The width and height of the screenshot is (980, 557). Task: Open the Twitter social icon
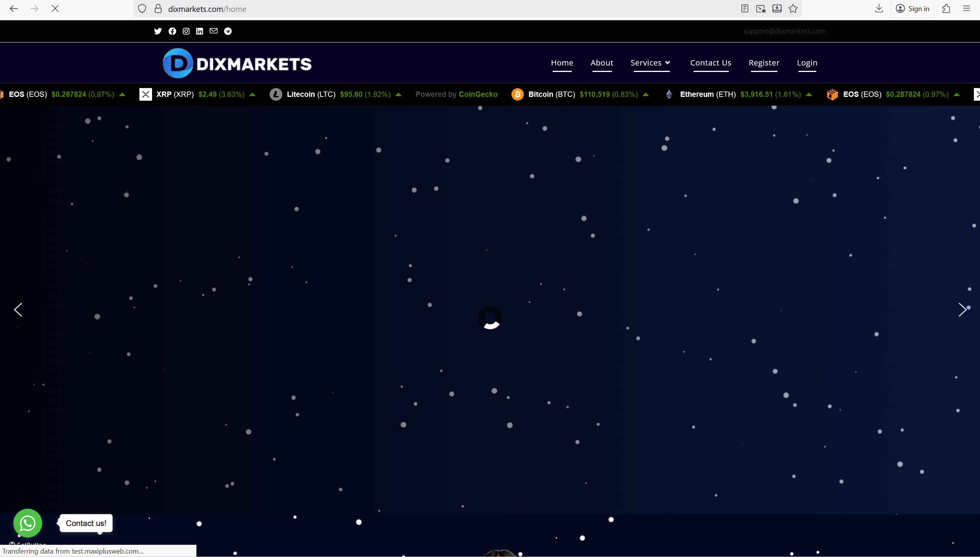158,31
